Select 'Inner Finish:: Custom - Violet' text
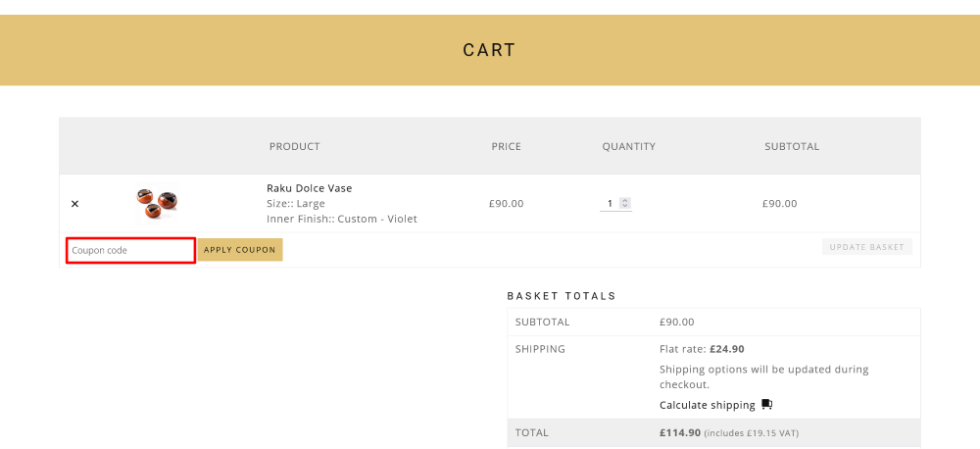Screen dimensions: 980x449 pyautogui.click(x=342, y=219)
